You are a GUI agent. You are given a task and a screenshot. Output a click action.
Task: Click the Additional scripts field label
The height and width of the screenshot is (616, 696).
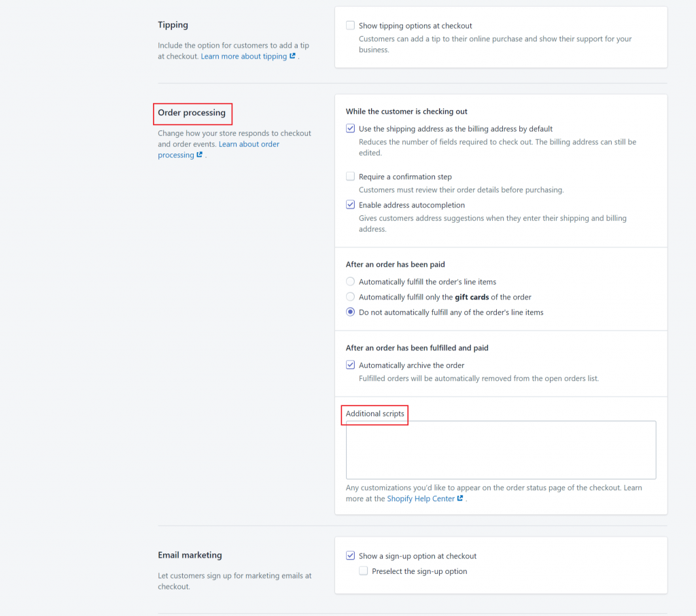tap(375, 414)
